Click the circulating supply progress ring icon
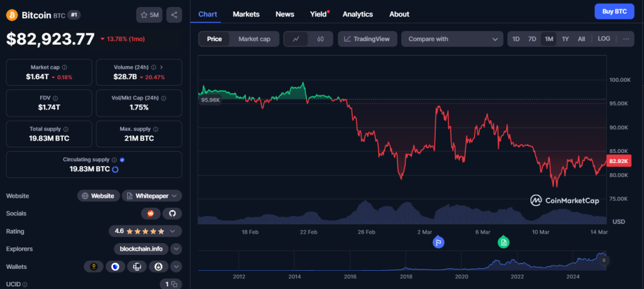 (116, 169)
